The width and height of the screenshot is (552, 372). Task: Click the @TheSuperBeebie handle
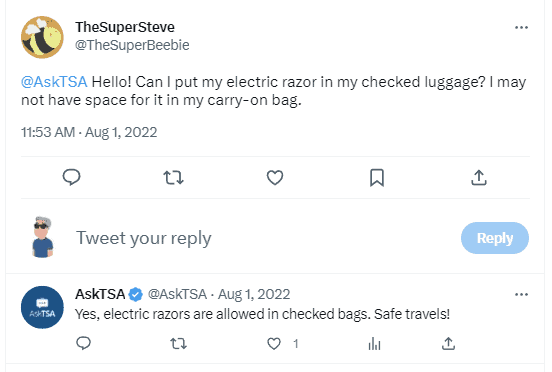click(x=132, y=45)
